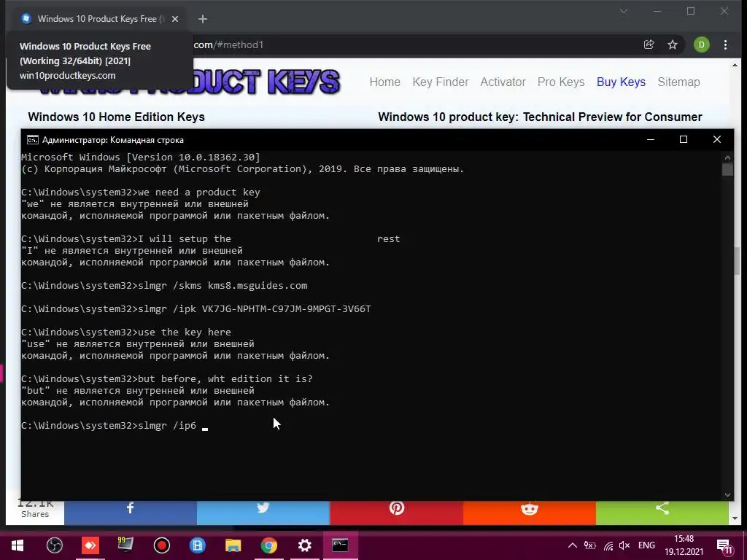Click the line 'but before, wht edition it is?'

point(225,379)
